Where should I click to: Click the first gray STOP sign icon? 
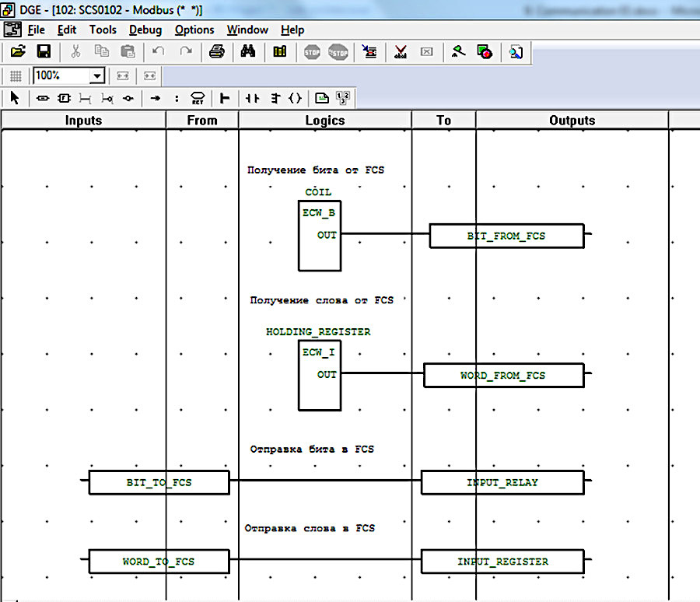[x=312, y=52]
